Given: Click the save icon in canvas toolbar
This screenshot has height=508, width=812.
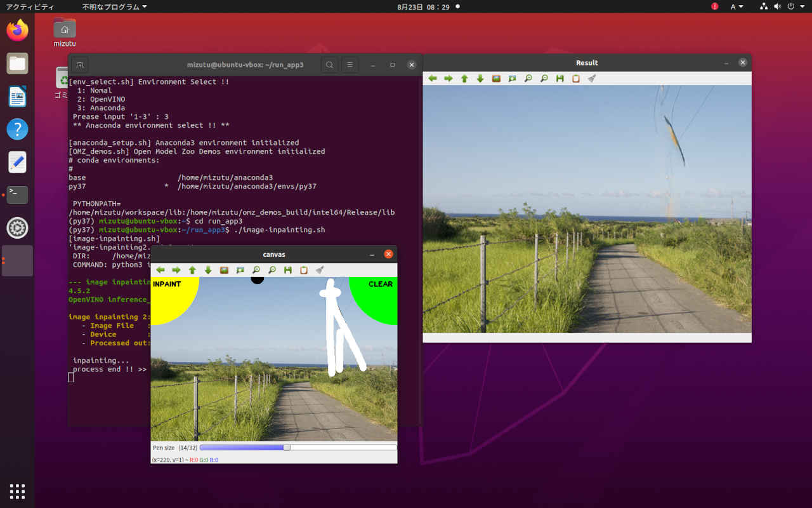Looking at the screenshot, I should 288,270.
